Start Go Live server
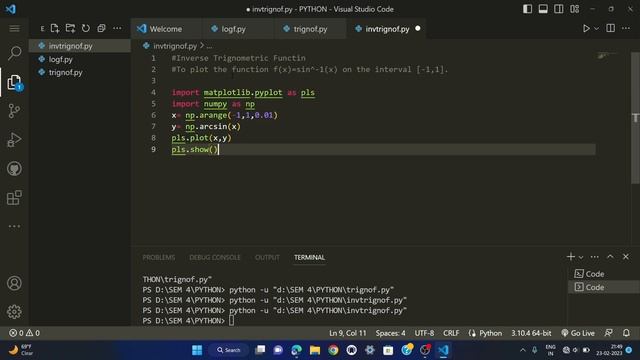Screen dimensions: 640x360 [x=578, y=333]
